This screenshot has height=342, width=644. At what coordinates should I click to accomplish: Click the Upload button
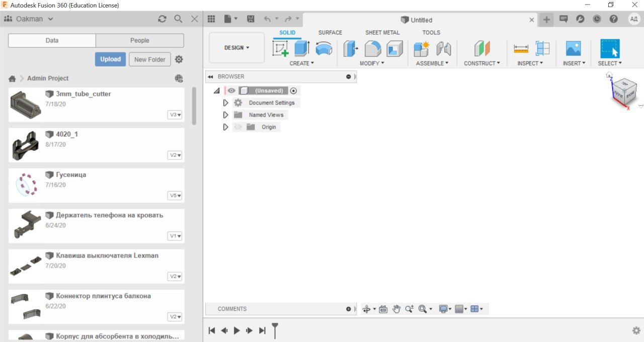click(x=110, y=59)
